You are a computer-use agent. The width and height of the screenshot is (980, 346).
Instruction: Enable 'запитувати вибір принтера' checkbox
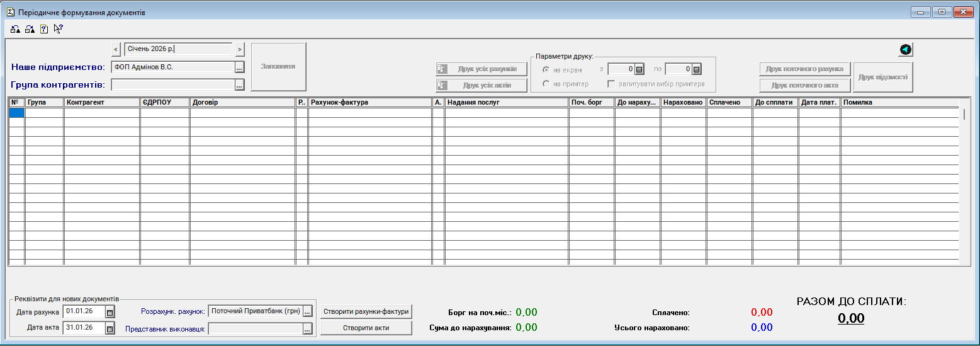(x=611, y=84)
